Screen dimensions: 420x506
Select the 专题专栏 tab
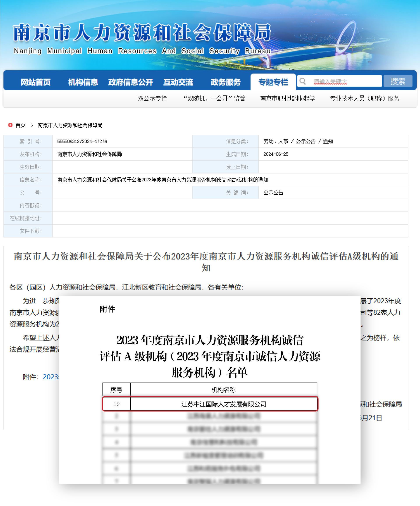click(273, 82)
